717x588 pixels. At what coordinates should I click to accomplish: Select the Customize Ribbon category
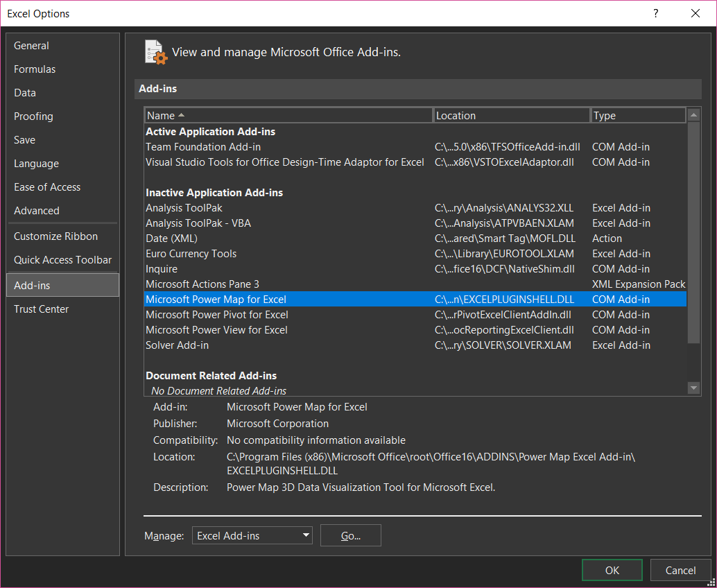[x=55, y=236]
